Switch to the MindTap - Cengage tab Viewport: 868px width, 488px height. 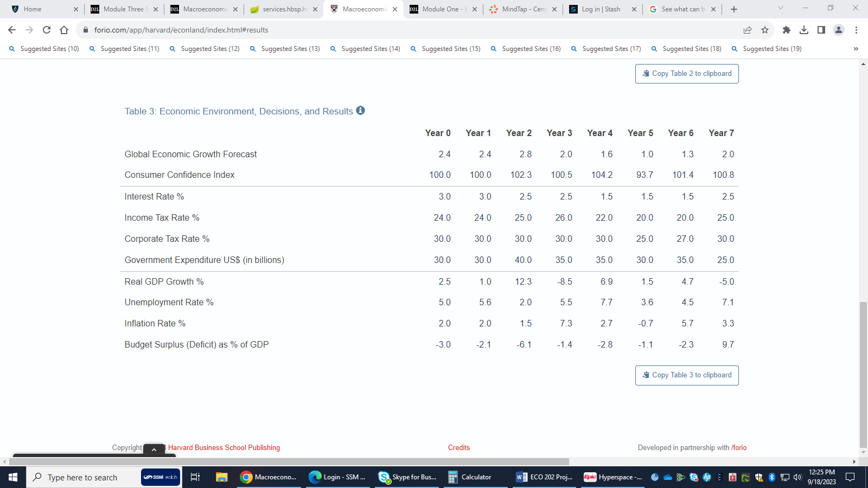coord(522,9)
